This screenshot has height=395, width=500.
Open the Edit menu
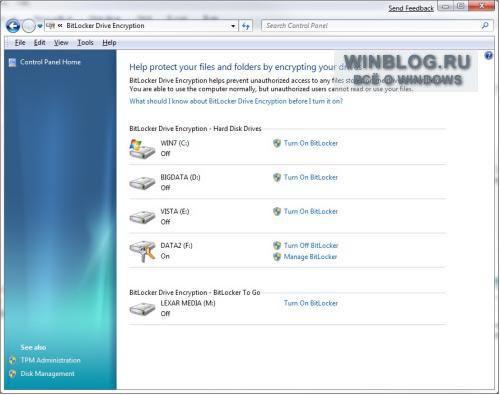tap(39, 43)
